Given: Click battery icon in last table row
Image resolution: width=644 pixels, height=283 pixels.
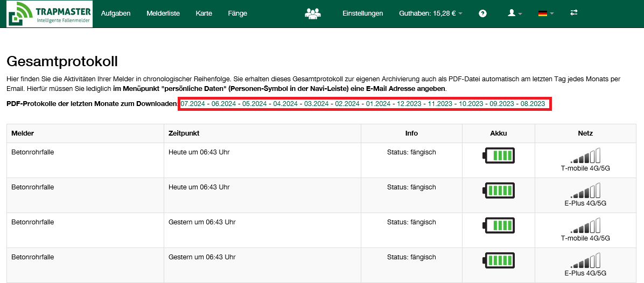Looking at the screenshot, I should tap(499, 260).
